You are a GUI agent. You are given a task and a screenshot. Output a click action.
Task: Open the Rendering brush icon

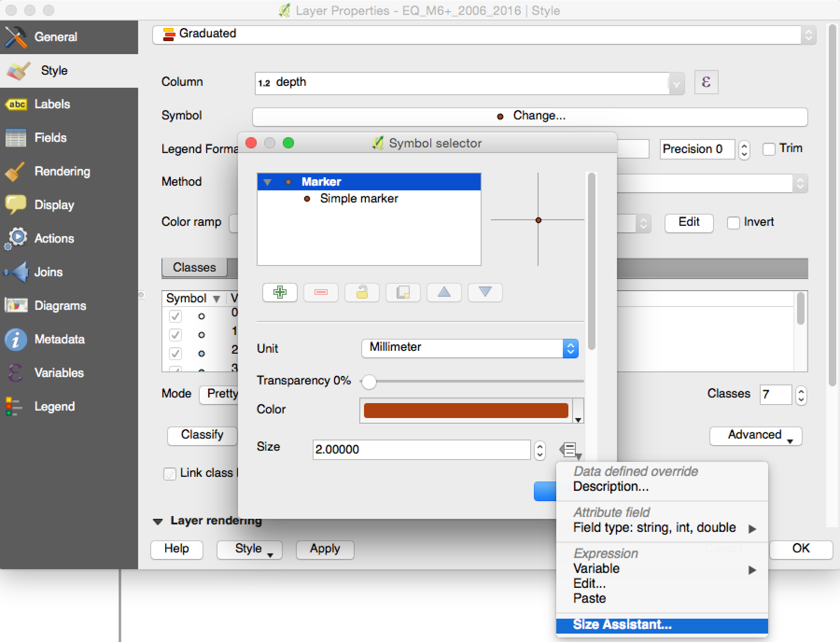point(15,172)
